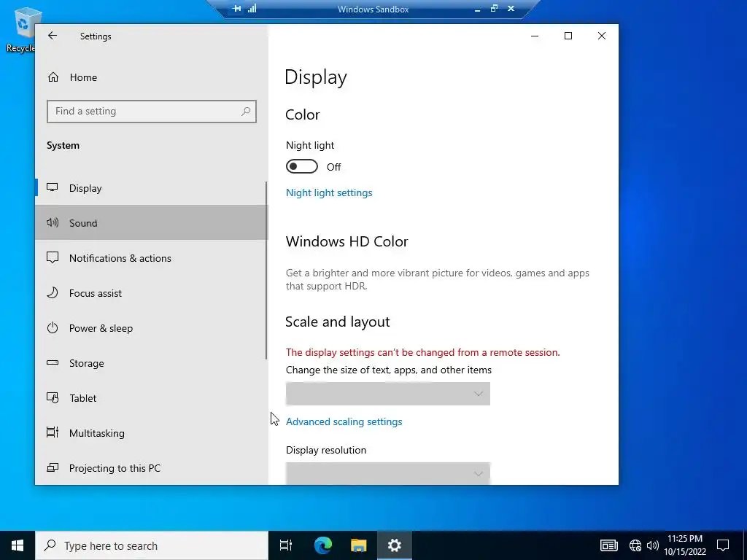Screen dimensions: 747x560
Task: Close the Settings window
Action: click(x=602, y=36)
